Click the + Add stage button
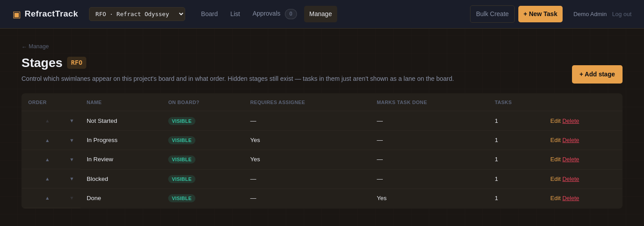The height and width of the screenshot is (226, 644). click(597, 74)
